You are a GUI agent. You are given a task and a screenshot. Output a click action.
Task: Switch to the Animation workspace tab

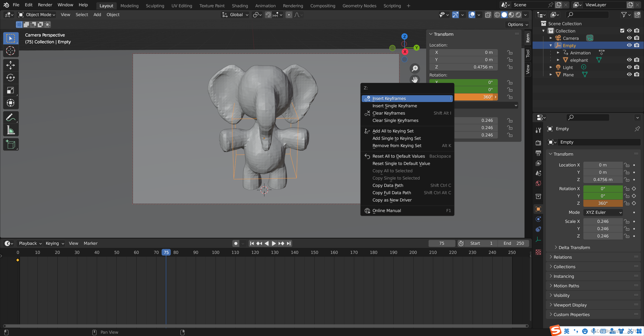(265, 6)
